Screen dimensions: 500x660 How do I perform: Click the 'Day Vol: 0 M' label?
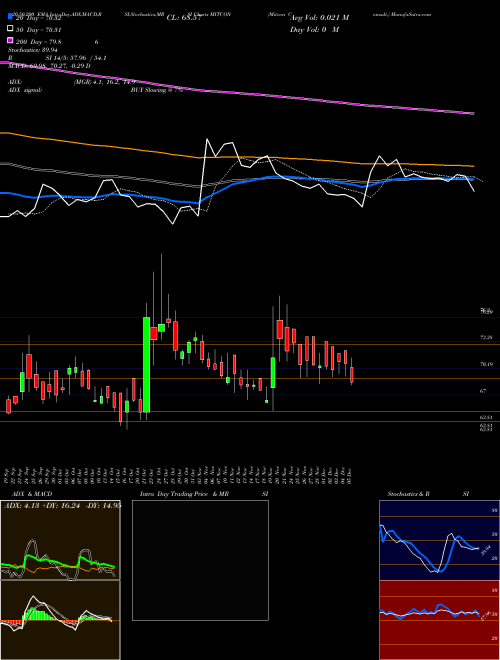pos(314,29)
